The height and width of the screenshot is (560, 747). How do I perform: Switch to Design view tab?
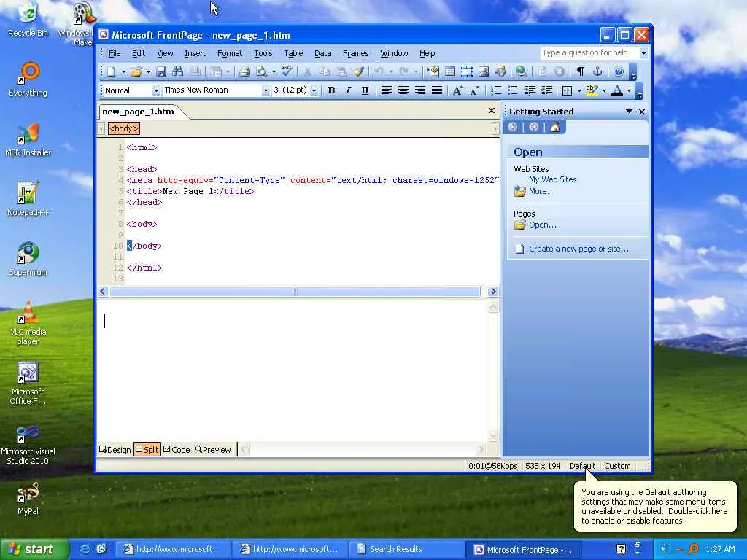[115, 449]
